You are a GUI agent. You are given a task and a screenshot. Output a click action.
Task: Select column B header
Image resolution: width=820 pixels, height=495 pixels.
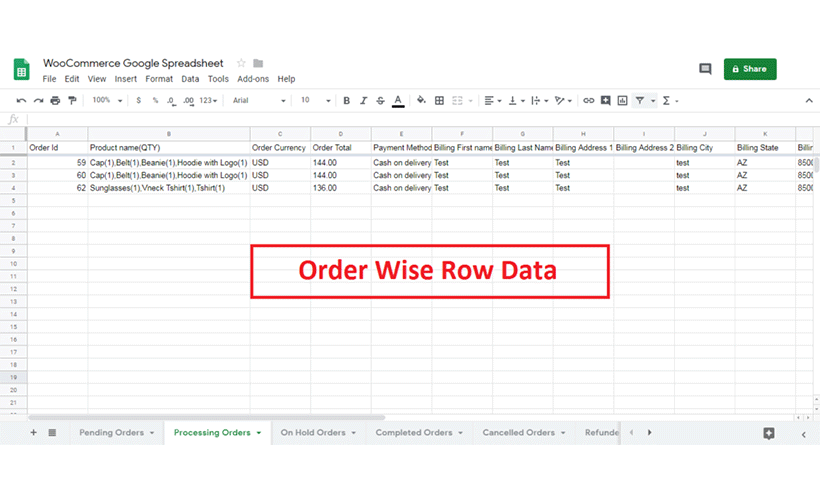(169, 134)
